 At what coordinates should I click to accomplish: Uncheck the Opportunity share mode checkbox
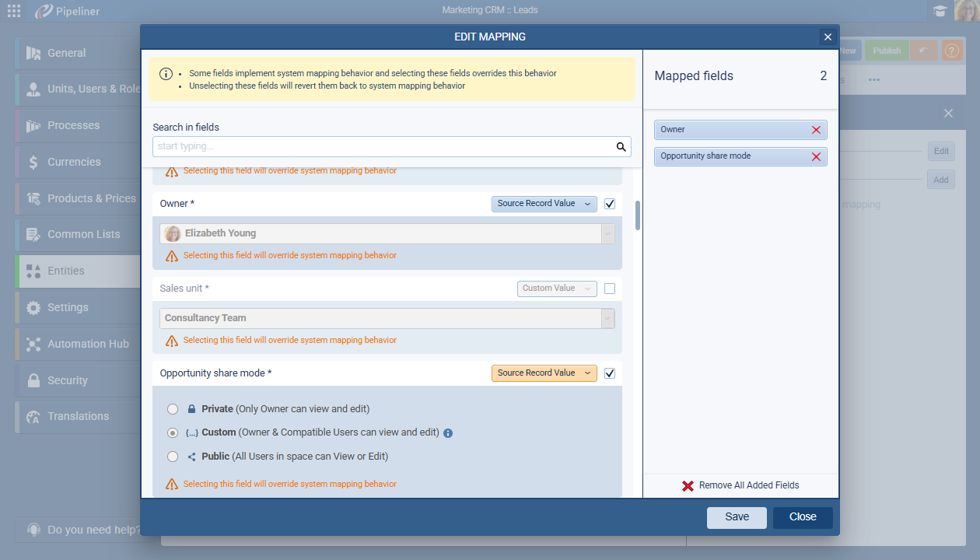pos(610,373)
